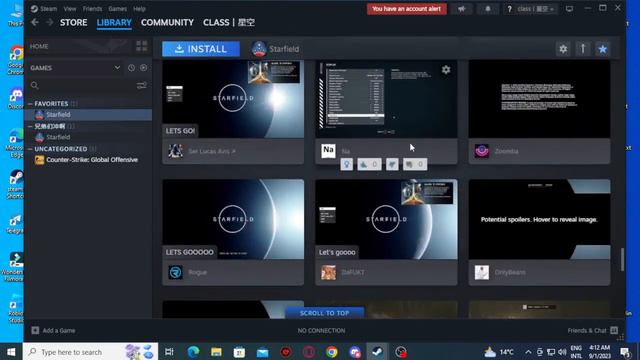The width and height of the screenshot is (640, 360).
Task: Open comments on Na's screenshot
Action: [x=415, y=164]
